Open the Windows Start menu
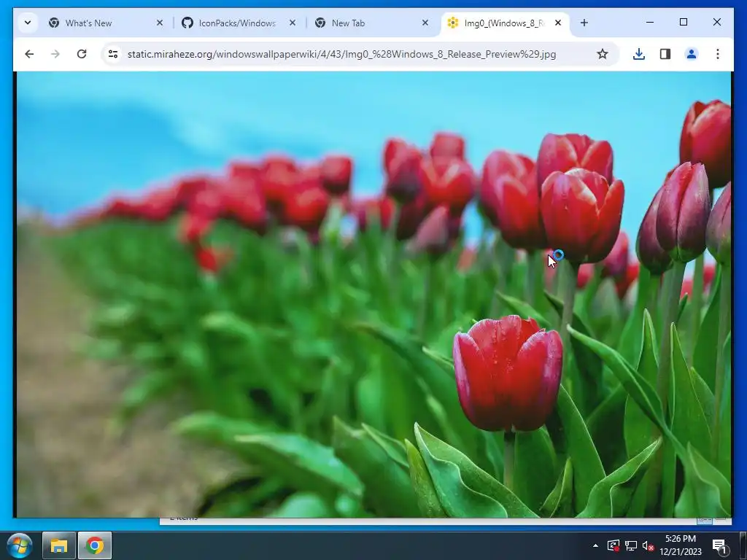747x560 pixels. point(20,545)
